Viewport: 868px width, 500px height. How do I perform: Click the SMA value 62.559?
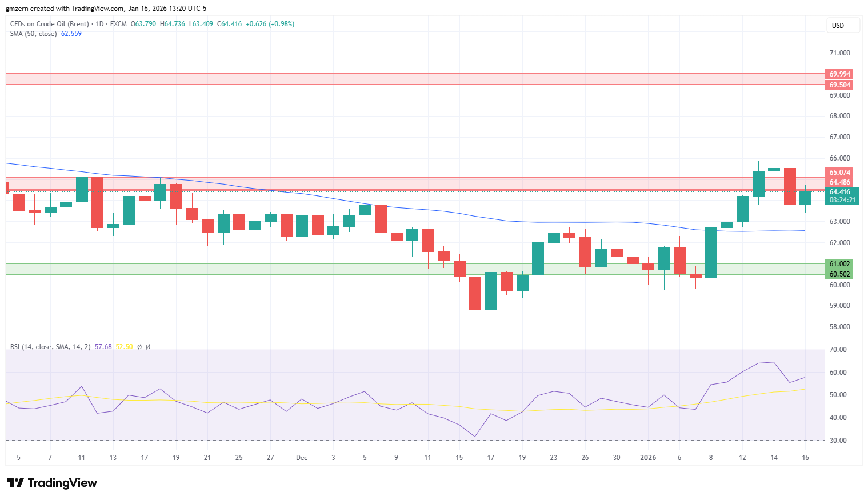[x=71, y=34]
